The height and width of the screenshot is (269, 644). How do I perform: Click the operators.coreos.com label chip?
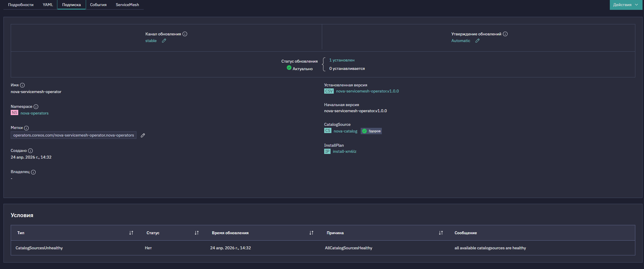coord(74,135)
